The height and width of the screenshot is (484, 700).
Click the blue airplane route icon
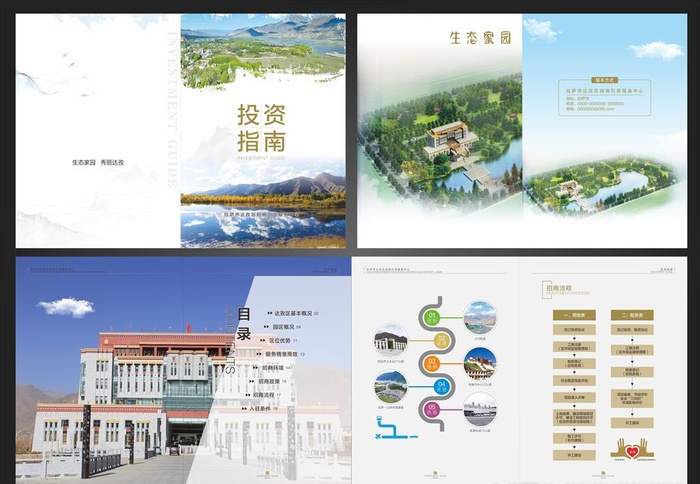(396, 428)
